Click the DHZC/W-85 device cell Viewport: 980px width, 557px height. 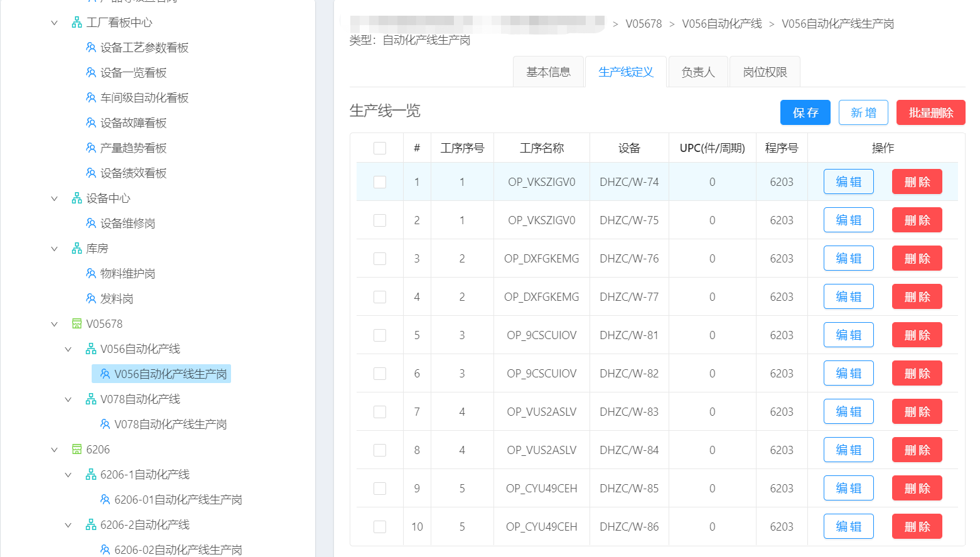pos(629,489)
